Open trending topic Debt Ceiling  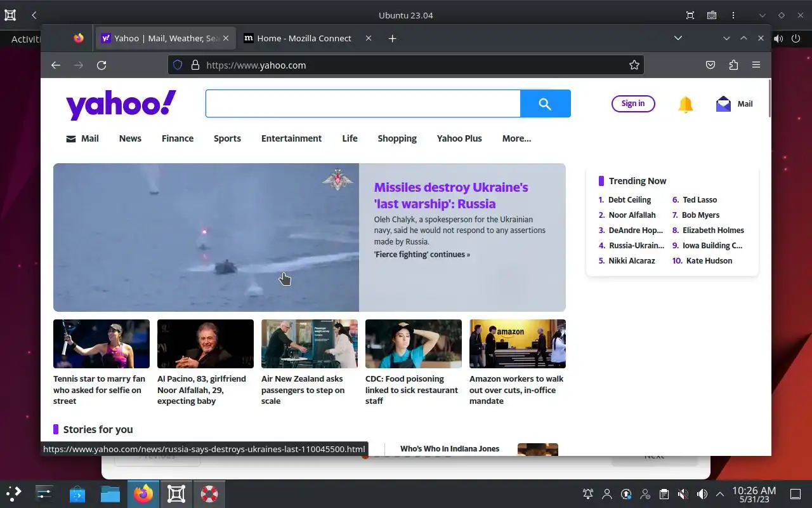click(629, 200)
